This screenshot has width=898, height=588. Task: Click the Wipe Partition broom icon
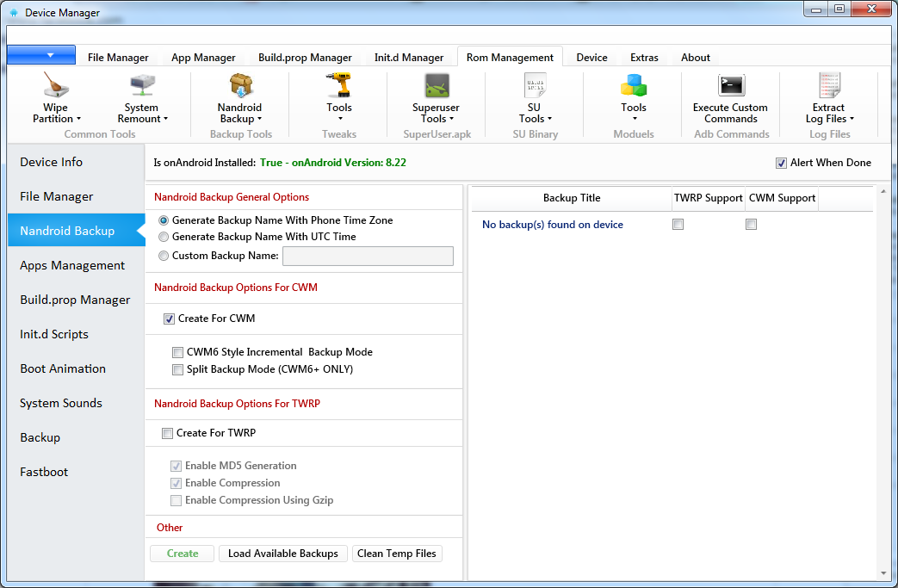click(x=56, y=86)
